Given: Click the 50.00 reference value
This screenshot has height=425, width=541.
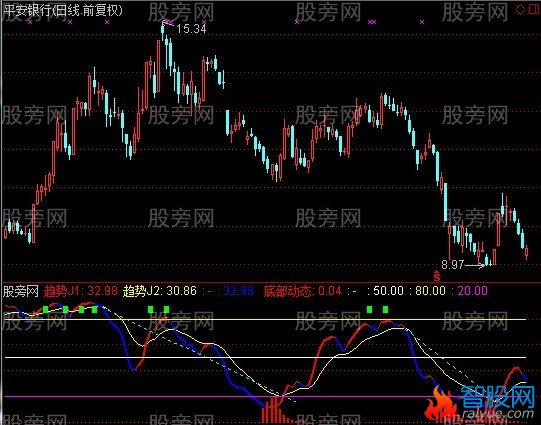Looking at the screenshot, I should pyautogui.click(x=388, y=291).
